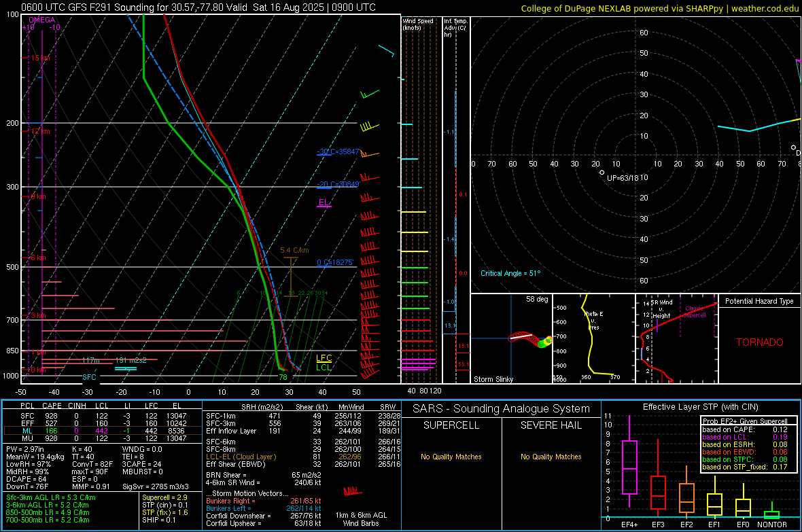802x532 pixels.
Task: Click the ConvT = 82F value
Action: [92, 464]
